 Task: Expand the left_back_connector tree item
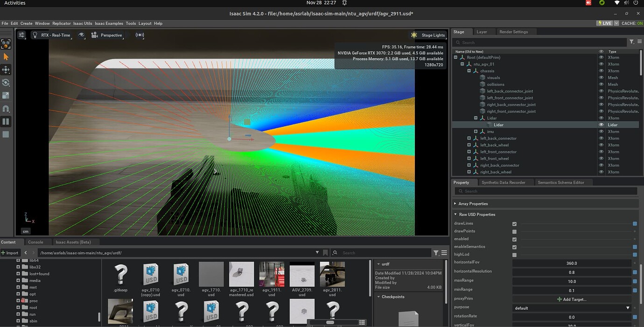pos(469,138)
